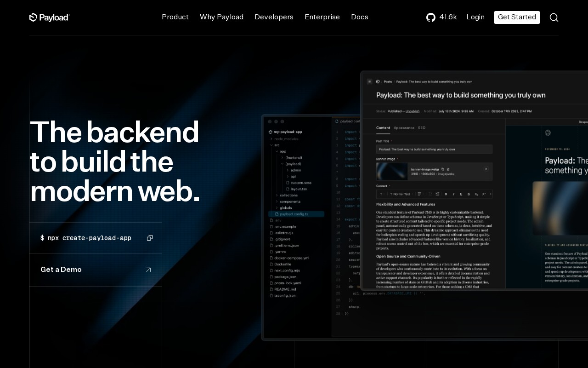588x368 pixels.
Task: Select the superscript icon in the editor toolbar
Action: coord(484,194)
